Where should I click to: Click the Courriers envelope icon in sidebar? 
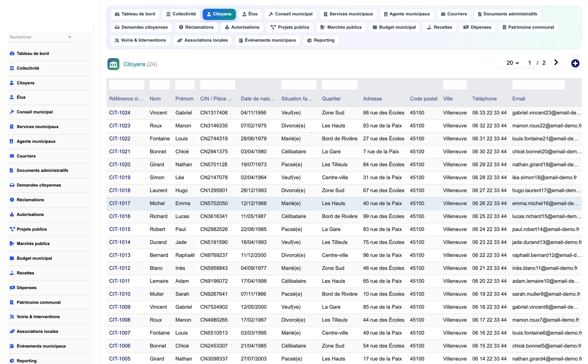(x=12, y=156)
